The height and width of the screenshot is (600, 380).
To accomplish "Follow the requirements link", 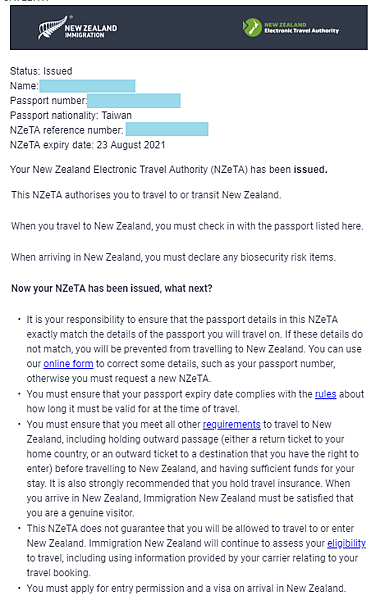I will pos(232,424).
